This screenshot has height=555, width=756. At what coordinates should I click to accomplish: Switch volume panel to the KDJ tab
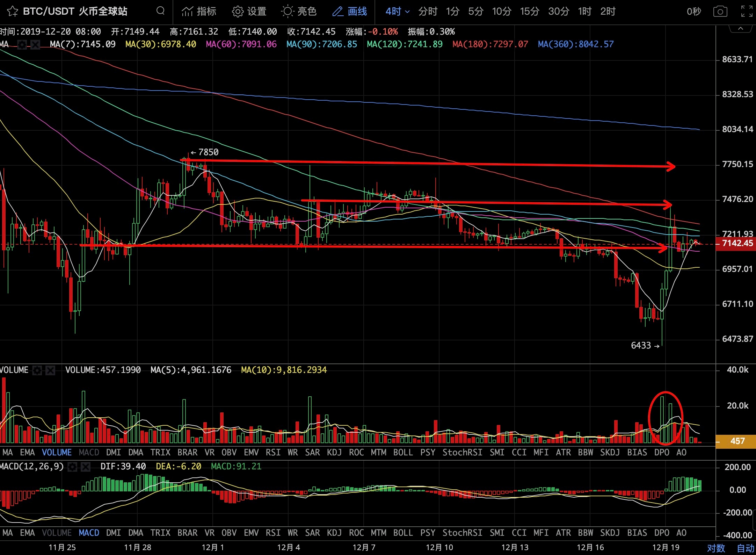334,453
